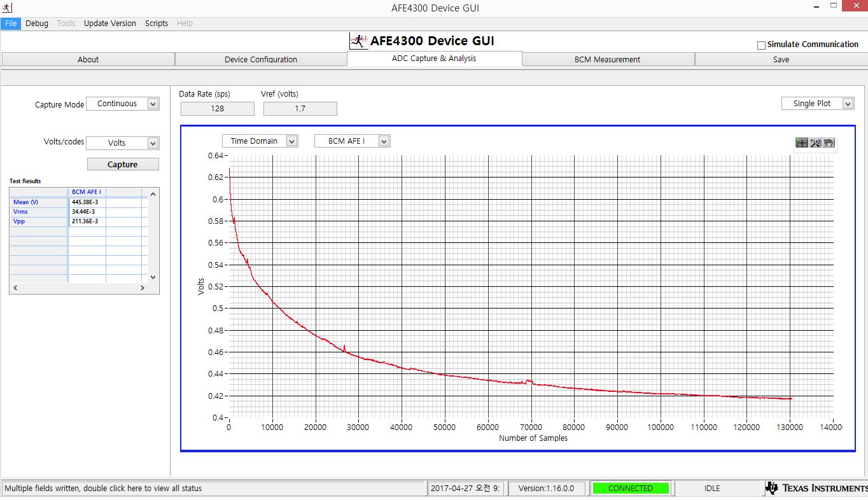
Task: Open the Debug menu
Action: (x=37, y=24)
